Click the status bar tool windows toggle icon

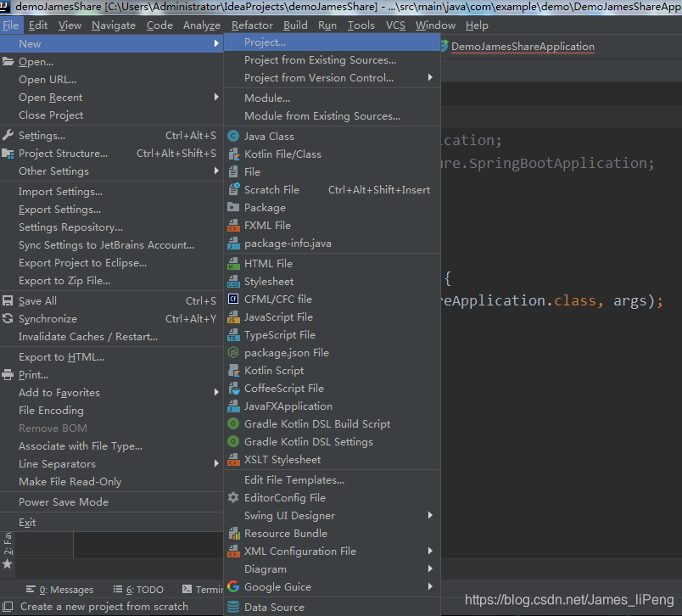8,606
